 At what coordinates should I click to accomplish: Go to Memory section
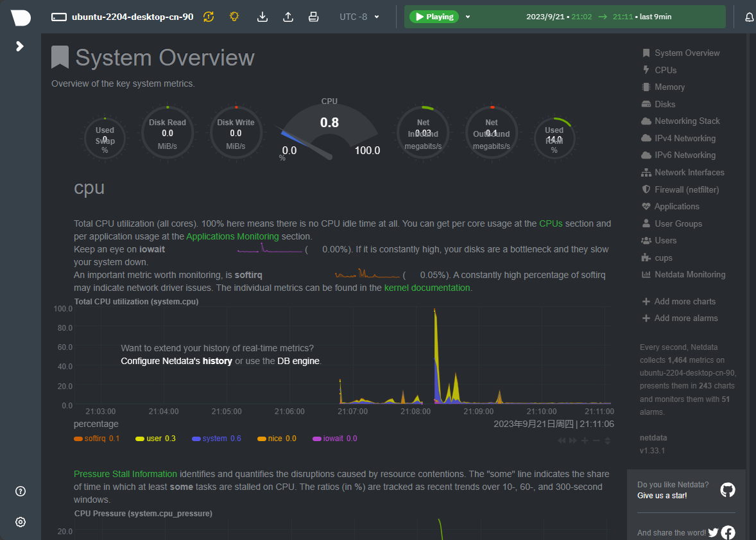point(663,87)
